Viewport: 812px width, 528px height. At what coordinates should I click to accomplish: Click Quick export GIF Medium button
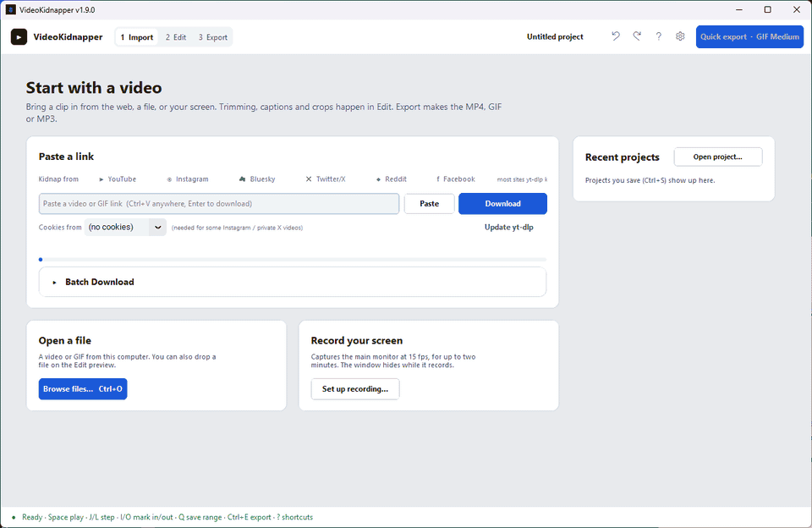tap(749, 36)
